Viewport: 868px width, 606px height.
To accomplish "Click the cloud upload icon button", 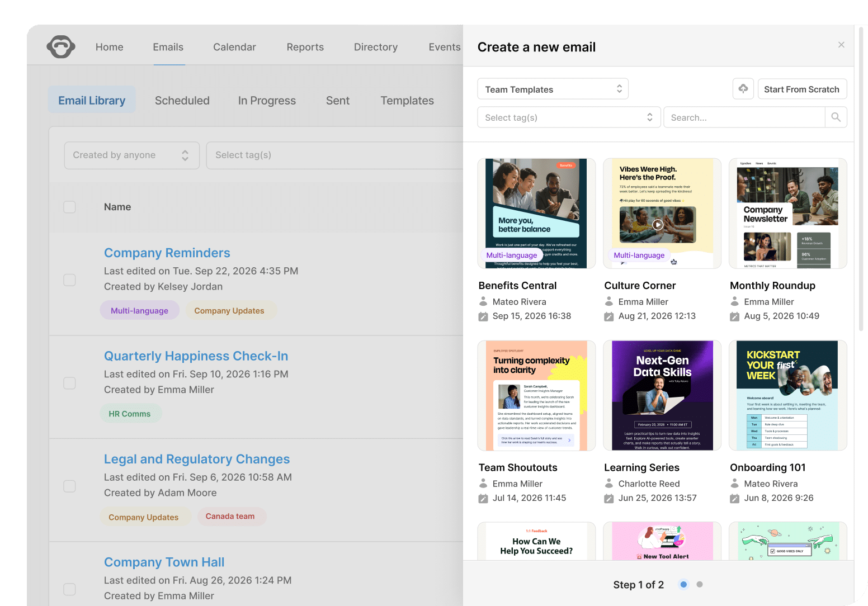I will click(743, 89).
